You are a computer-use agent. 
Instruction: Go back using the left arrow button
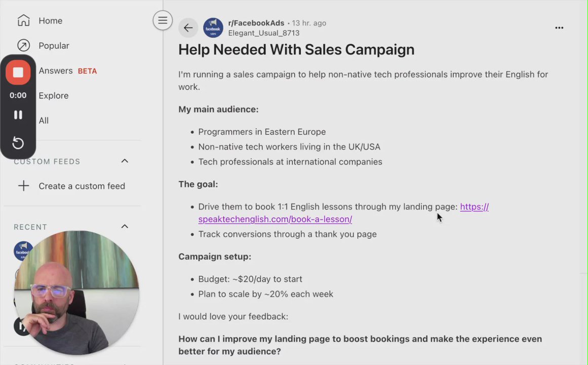[188, 28]
